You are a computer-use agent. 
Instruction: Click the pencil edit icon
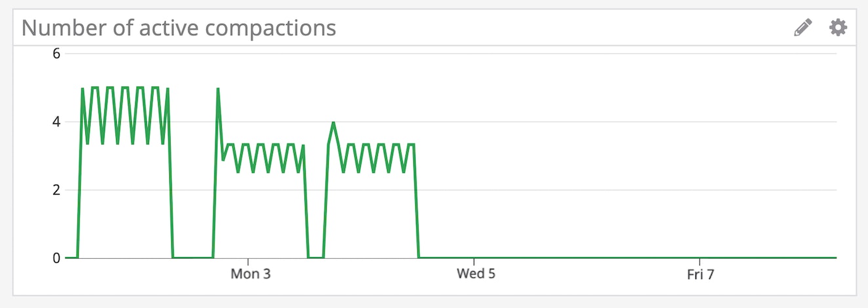(802, 28)
